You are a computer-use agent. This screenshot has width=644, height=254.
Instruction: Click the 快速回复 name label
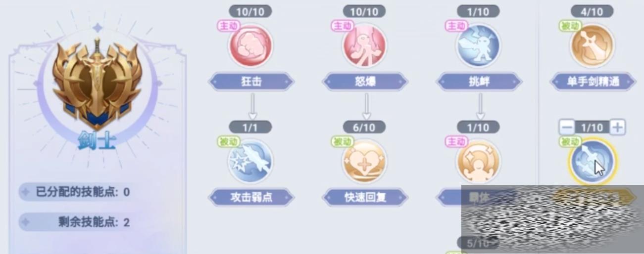[x=365, y=197]
